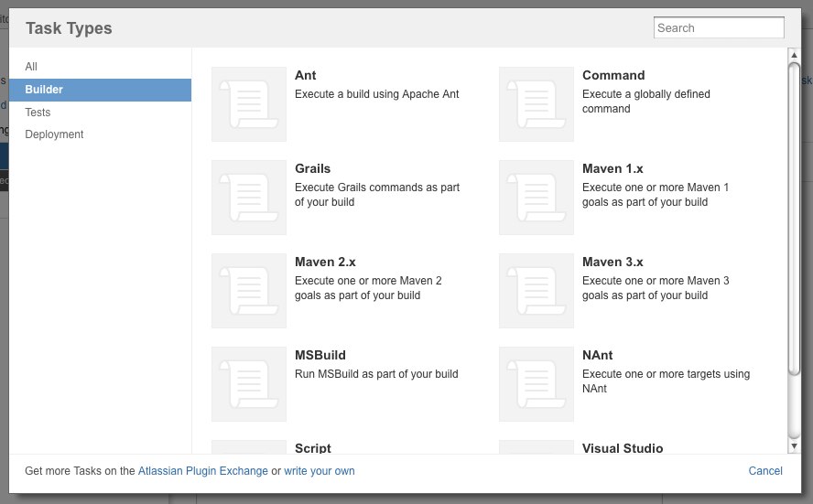813x504 pixels.
Task: Click description 'Execute one or more targets using NAnt'
Action: pyautogui.click(x=666, y=381)
